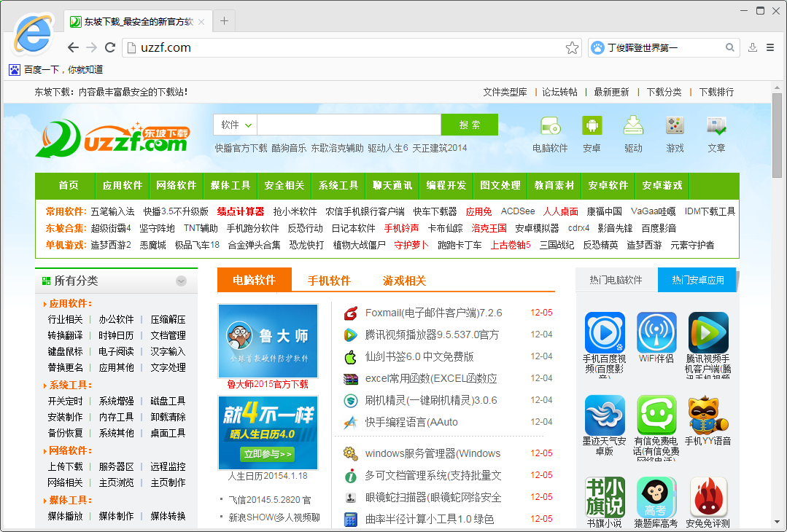Switch to the 热门电脑软件 tab
787x532 pixels.
616,280
